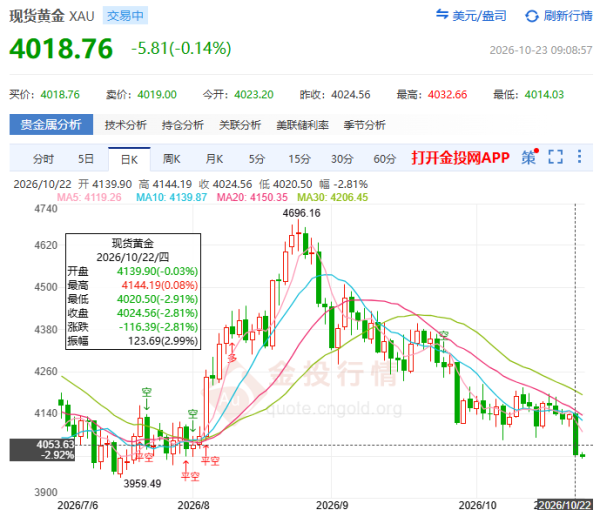
Task: Open the 季节分析 tab
Action: point(364,125)
